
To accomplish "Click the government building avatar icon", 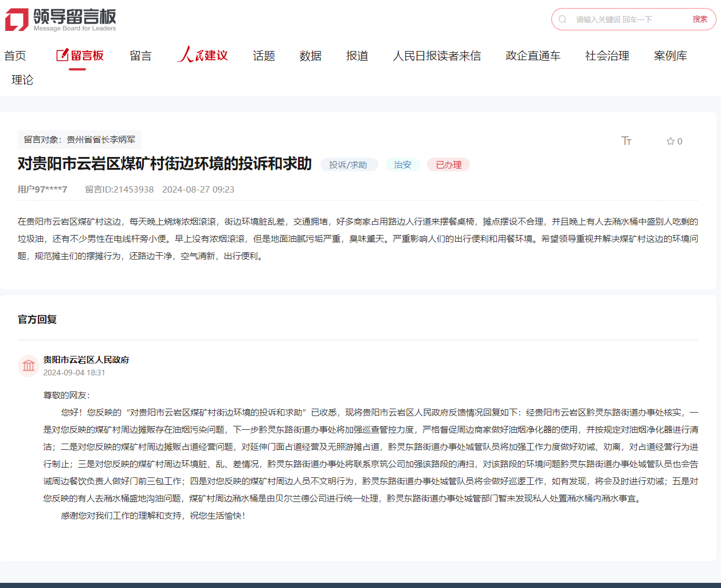I will (29, 365).
